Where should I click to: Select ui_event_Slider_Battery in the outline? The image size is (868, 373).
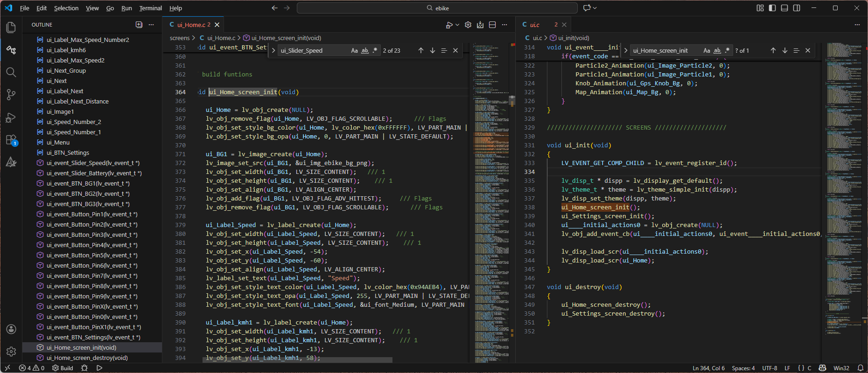pyautogui.click(x=94, y=173)
